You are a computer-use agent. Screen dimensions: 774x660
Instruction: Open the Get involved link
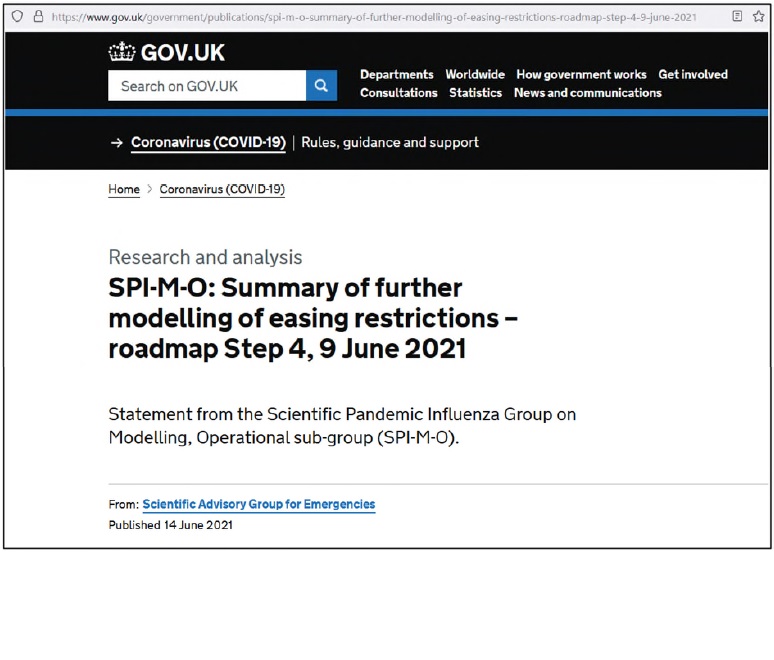(x=693, y=75)
